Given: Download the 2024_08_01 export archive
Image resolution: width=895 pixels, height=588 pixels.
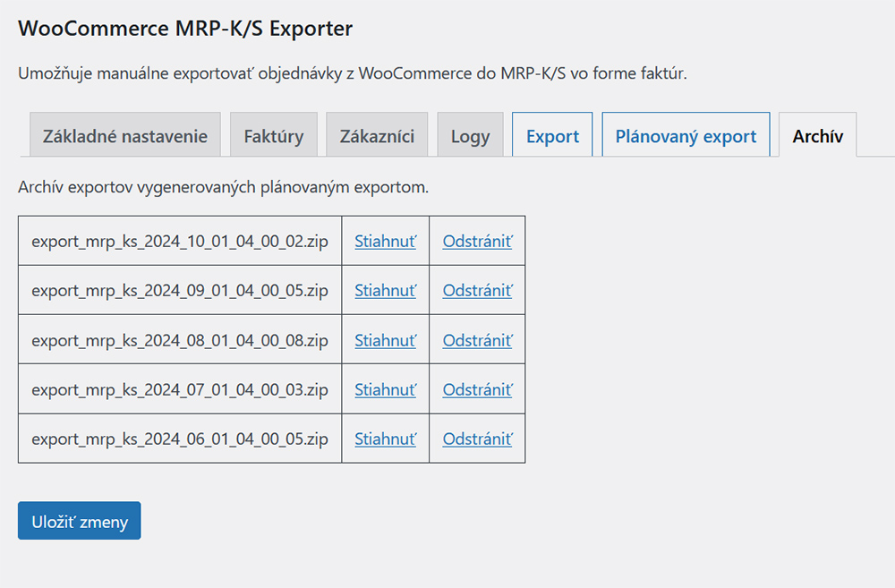Looking at the screenshot, I should 385,340.
